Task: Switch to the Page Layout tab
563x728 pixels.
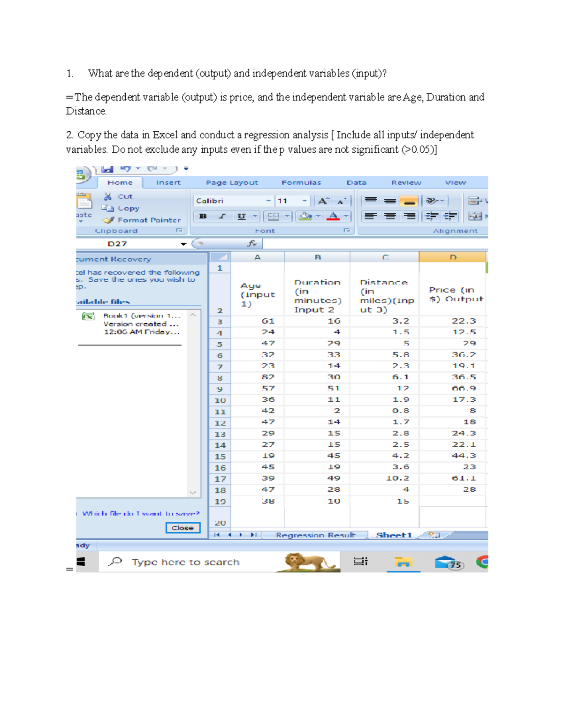Action: pos(232,182)
